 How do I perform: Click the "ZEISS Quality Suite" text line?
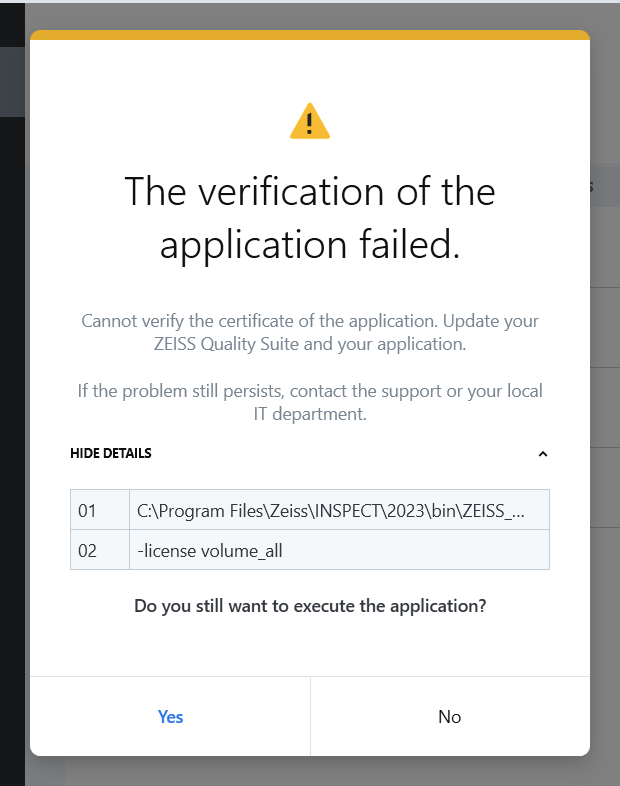(x=310, y=345)
